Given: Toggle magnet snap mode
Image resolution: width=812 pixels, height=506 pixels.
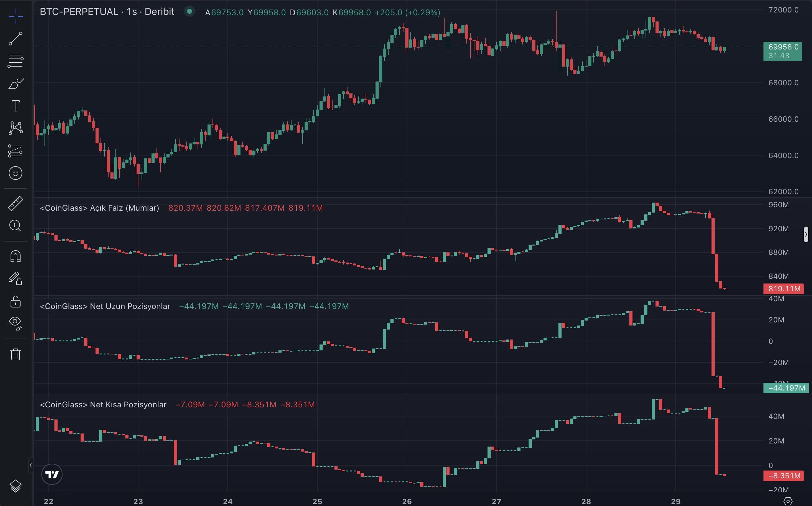Looking at the screenshot, I should [16, 256].
